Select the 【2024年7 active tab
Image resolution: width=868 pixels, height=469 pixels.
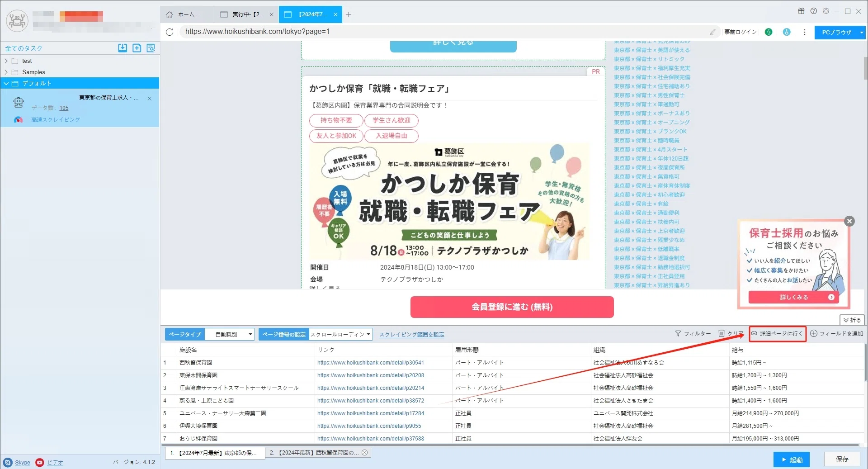[310, 14]
